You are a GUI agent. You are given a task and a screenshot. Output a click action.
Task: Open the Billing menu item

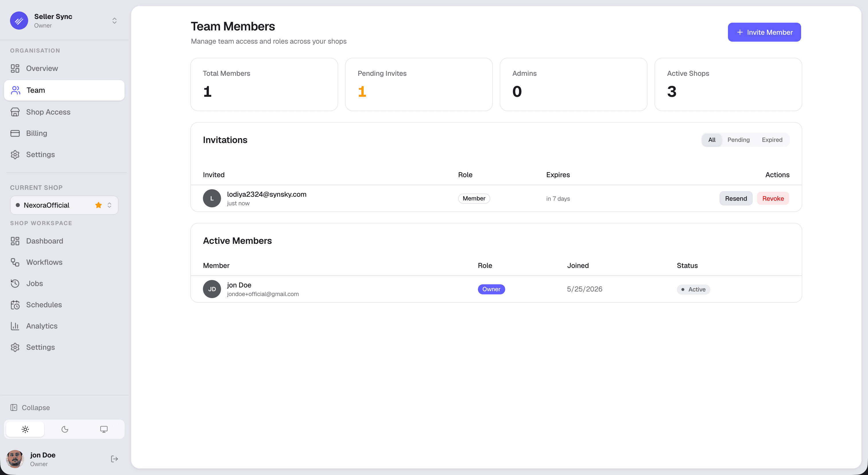pyautogui.click(x=64, y=133)
